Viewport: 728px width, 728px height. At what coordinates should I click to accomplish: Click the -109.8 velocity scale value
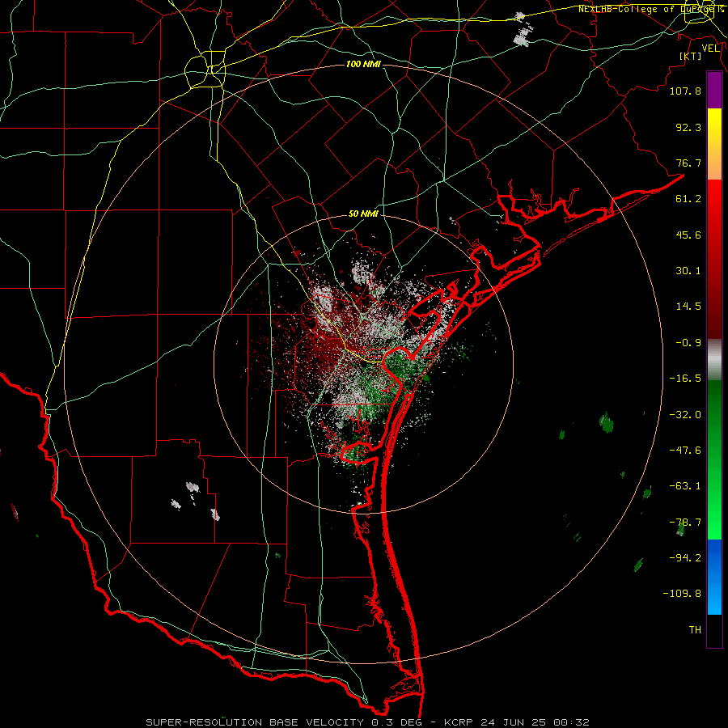682,594
